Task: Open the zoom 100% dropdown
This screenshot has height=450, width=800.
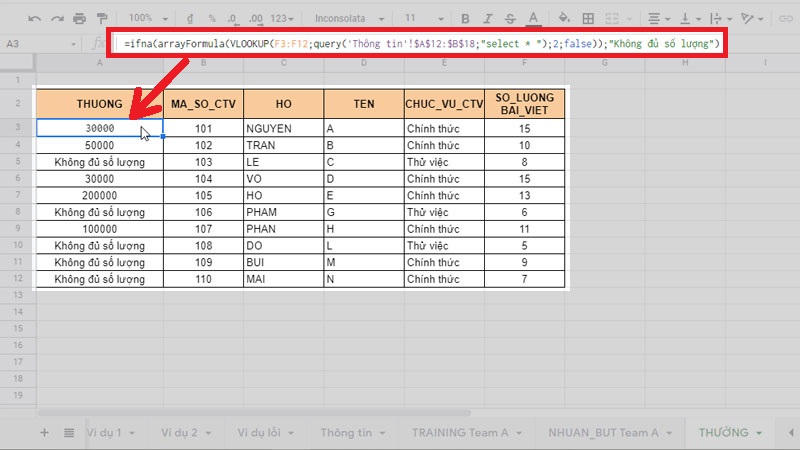Action: click(147, 18)
